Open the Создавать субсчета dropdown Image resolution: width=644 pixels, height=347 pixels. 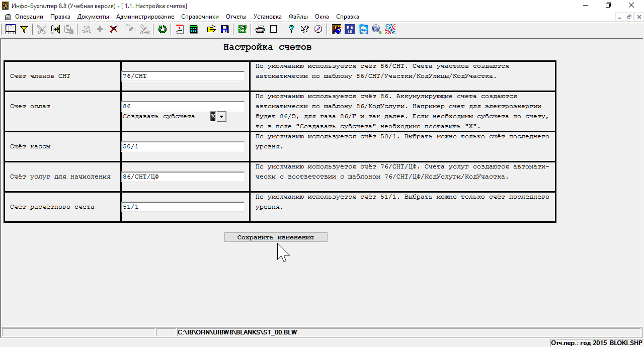(222, 117)
